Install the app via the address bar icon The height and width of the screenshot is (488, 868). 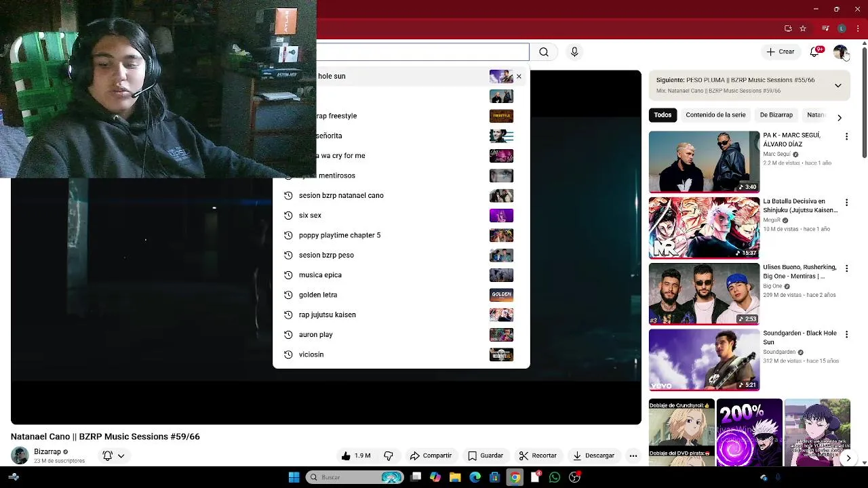(788, 28)
